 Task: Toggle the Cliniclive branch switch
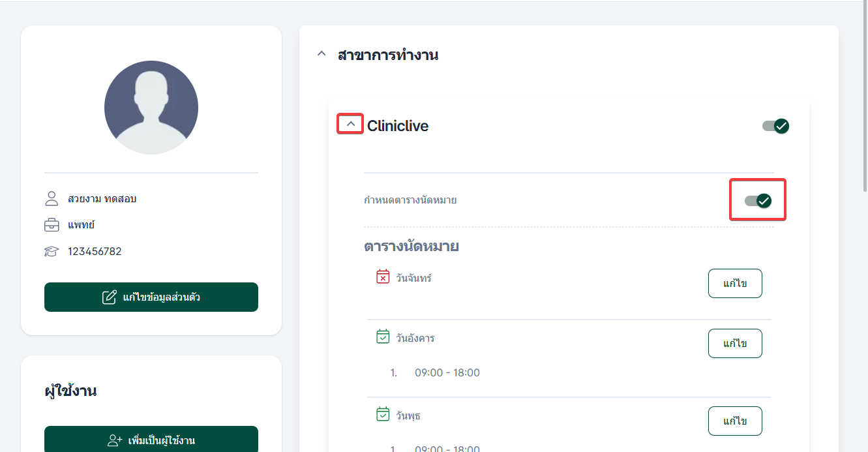(775, 126)
